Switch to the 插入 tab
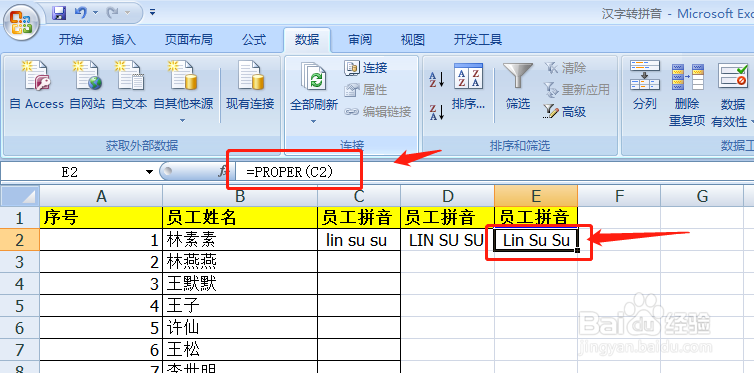Image resolution: width=754 pixels, height=373 pixels. point(124,39)
